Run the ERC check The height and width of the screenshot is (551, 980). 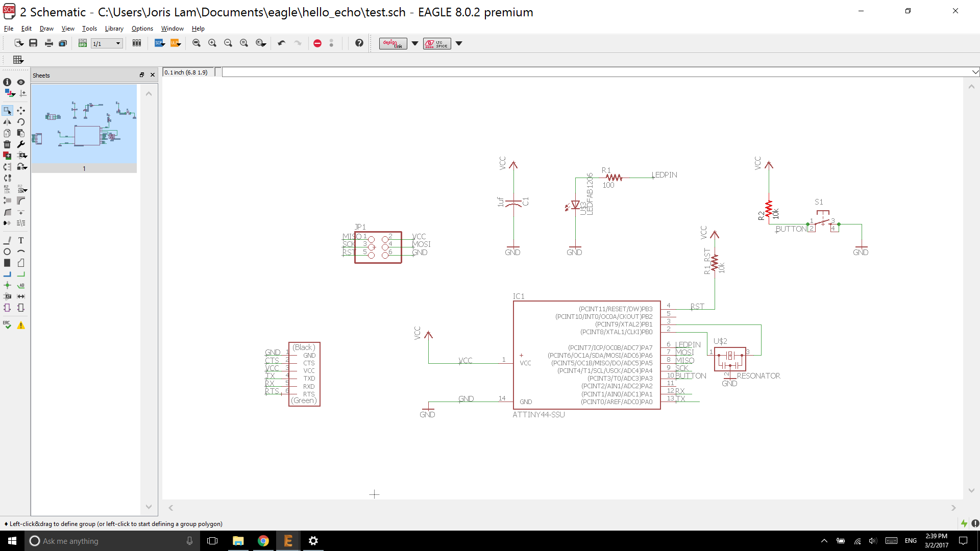(7, 325)
